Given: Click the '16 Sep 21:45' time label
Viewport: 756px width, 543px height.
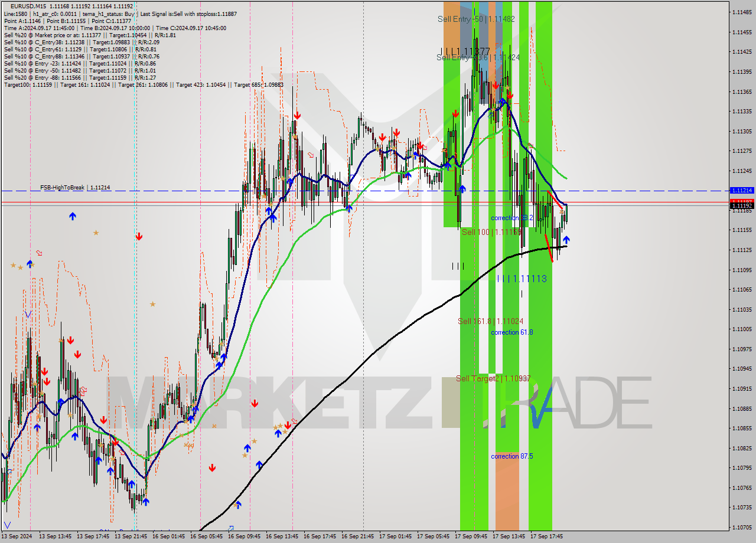Looking at the screenshot, I should [x=357, y=537].
